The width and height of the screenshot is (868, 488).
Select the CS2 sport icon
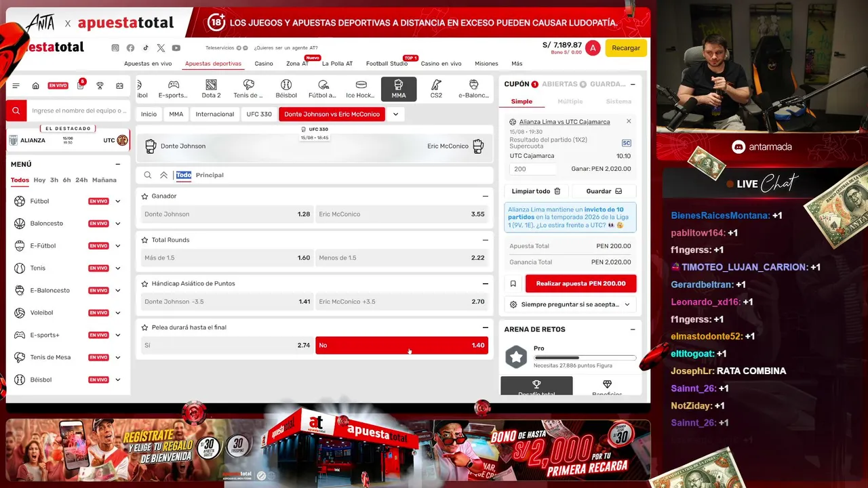tap(436, 89)
